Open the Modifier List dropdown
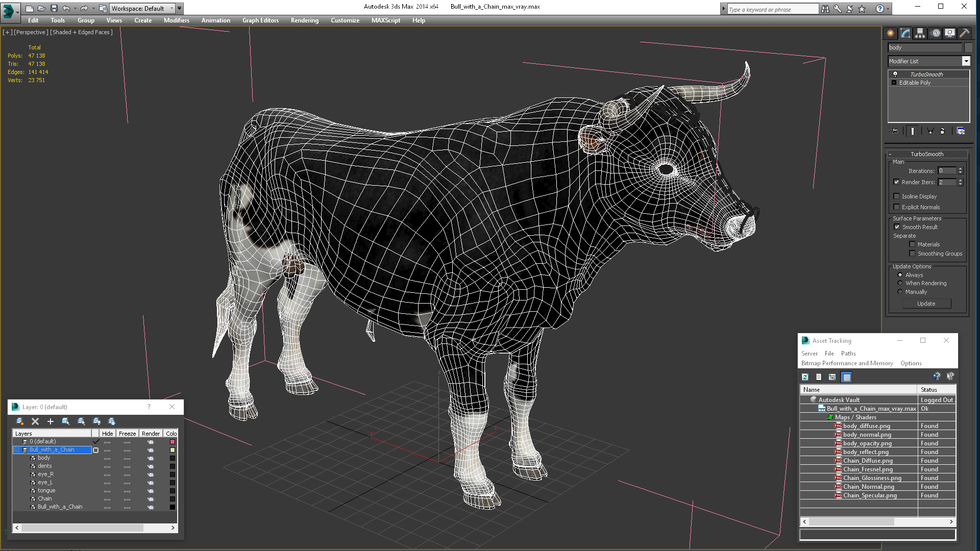The image size is (980, 551). [966, 61]
